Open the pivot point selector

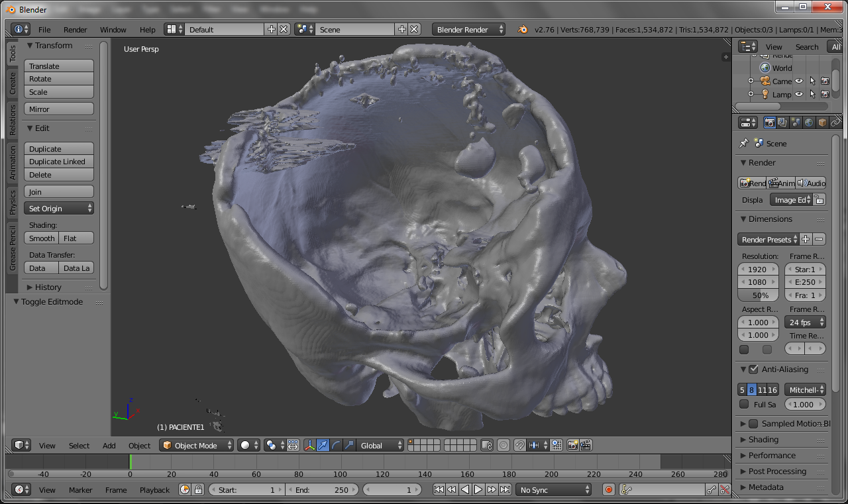click(x=274, y=446)
